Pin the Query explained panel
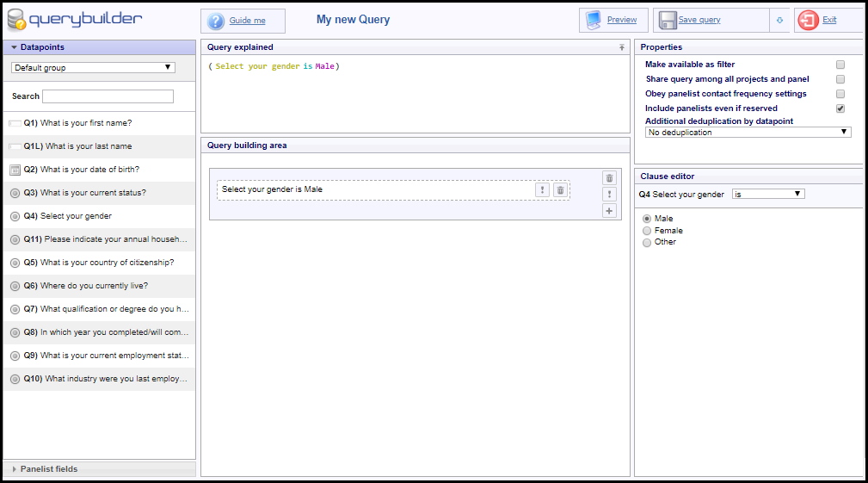This screenshot has width=868, height=483. (622, 47)
